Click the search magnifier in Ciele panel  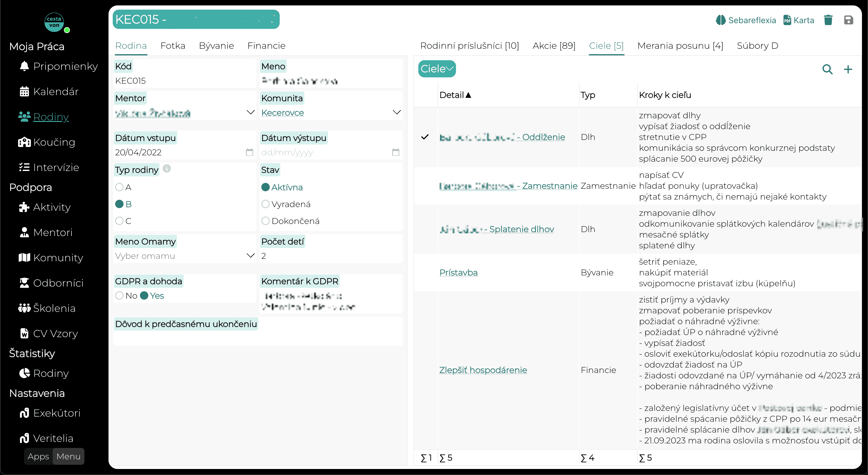tap(827, 69)
